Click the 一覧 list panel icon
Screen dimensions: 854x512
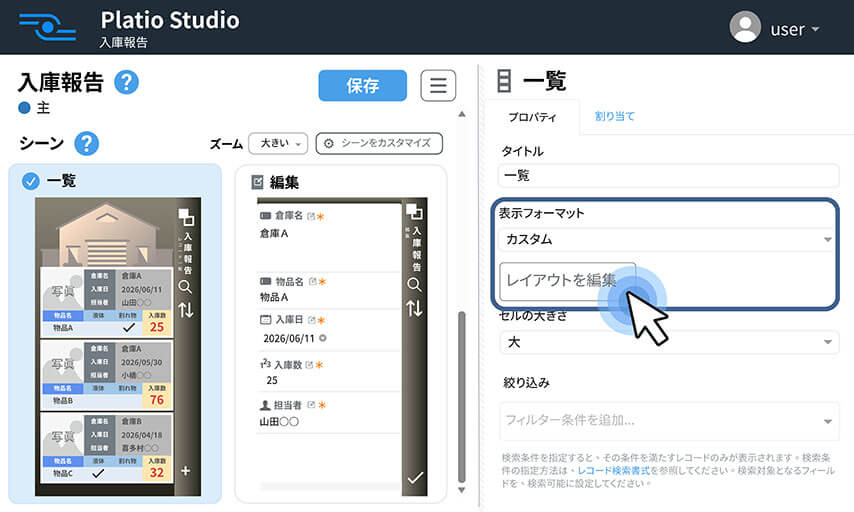pos(504,81)
